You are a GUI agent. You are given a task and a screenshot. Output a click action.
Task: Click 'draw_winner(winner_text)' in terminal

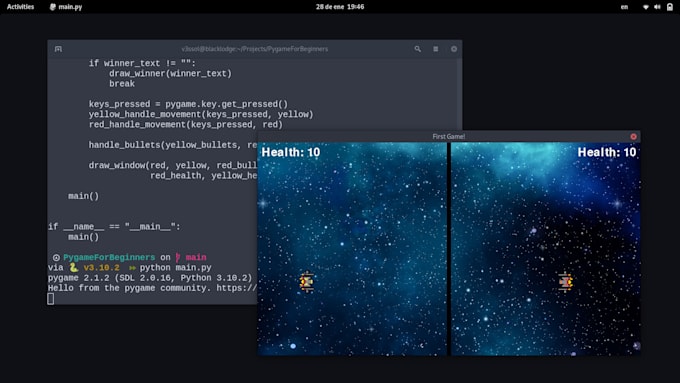coord(170,74)
